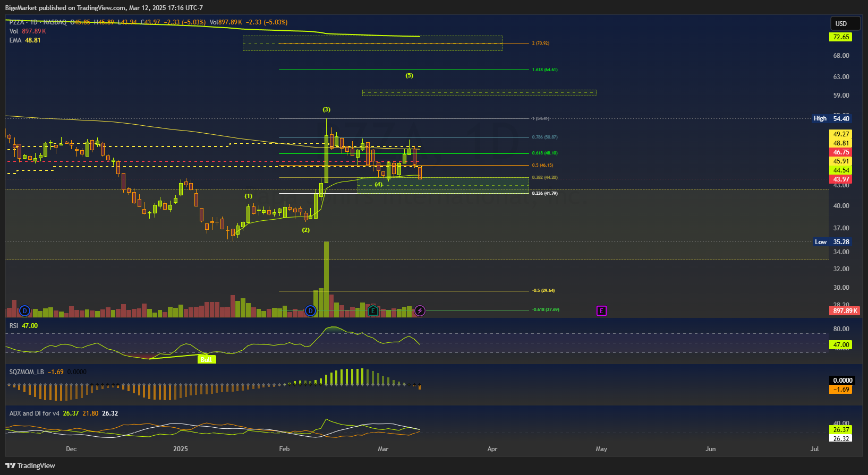Click the High 54.40 price label
Image resolution: width=868 pixels, height=475 pixels.
click(832, 118)
